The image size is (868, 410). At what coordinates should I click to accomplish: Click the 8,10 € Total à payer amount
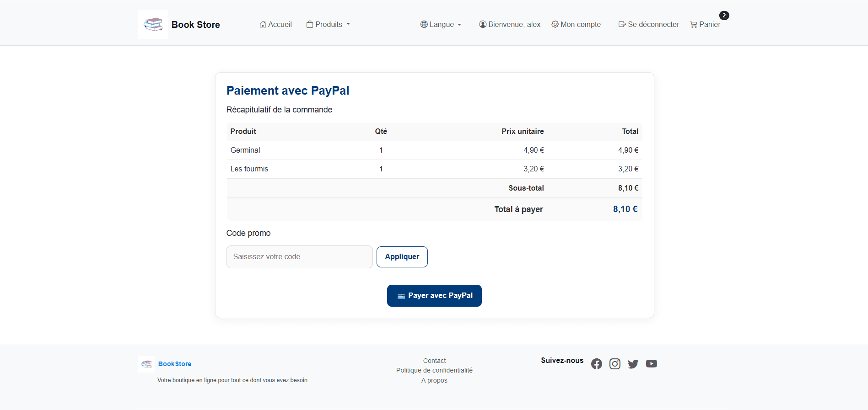625,209
